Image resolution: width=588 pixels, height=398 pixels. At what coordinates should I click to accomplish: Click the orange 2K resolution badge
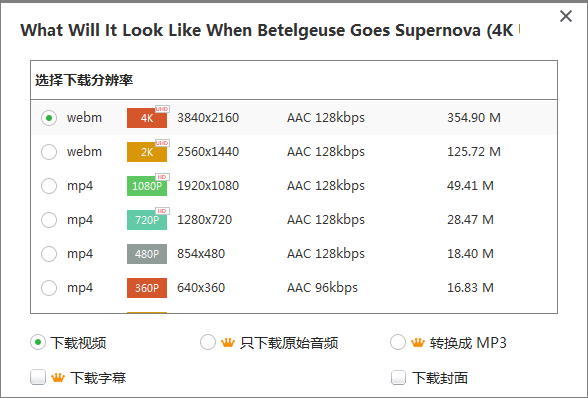click(x=147, y=152)
